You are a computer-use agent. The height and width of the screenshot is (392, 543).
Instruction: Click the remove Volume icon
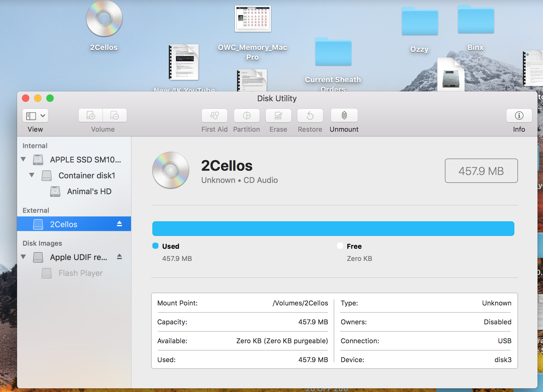(x=115, y=116)
